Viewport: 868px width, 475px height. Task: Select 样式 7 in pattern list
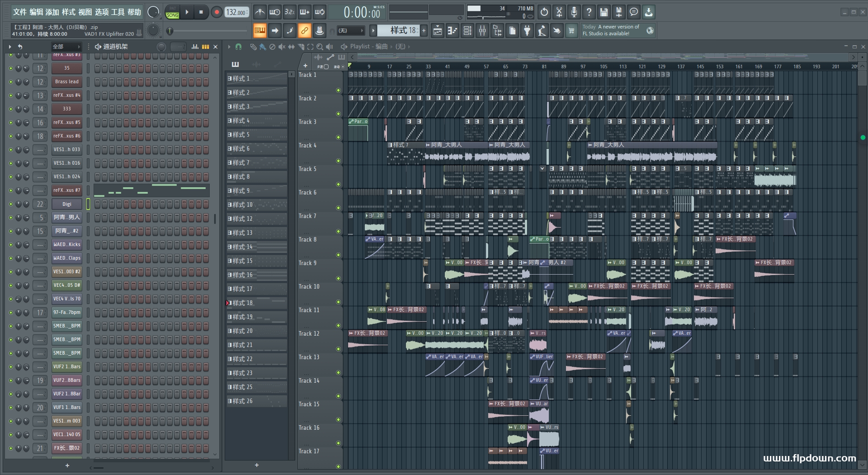[257, 163]
